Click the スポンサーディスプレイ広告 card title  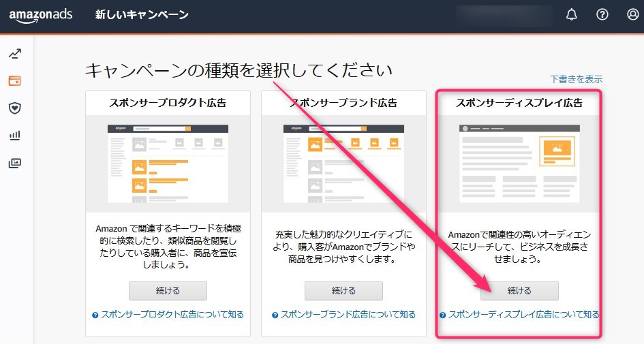tap(519, 103)
